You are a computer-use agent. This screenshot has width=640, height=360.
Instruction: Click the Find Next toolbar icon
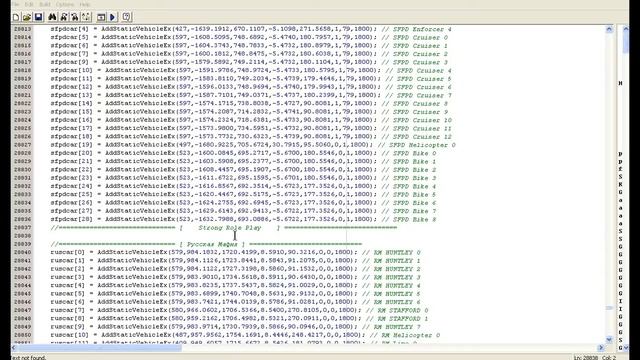pos(64,17)
